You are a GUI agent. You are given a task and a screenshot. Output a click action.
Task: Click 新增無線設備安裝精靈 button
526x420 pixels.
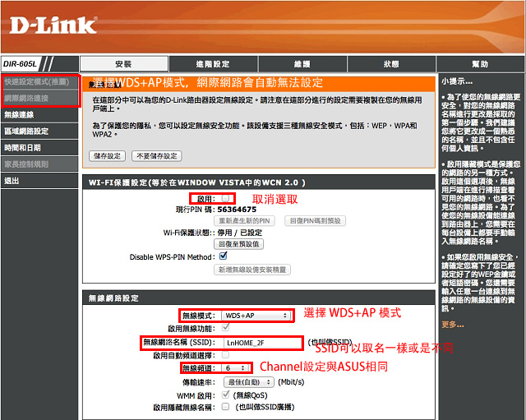[x=252, y=270]
